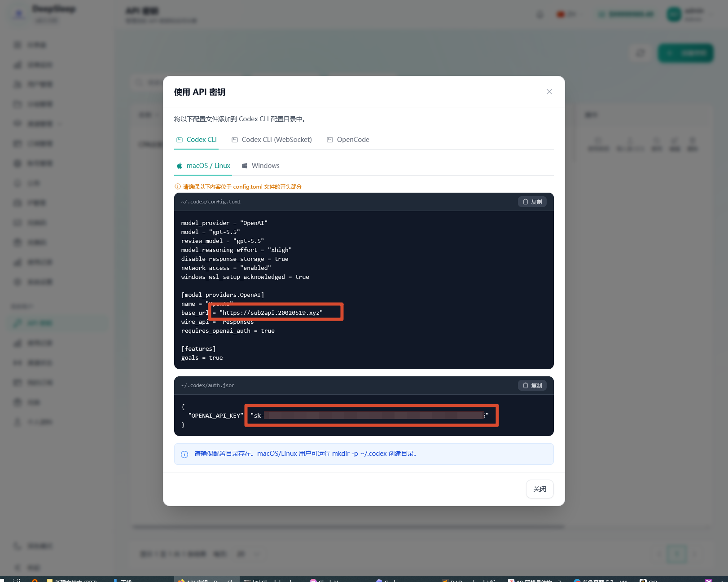Copy the auth.json code block

tap(532, 385)
